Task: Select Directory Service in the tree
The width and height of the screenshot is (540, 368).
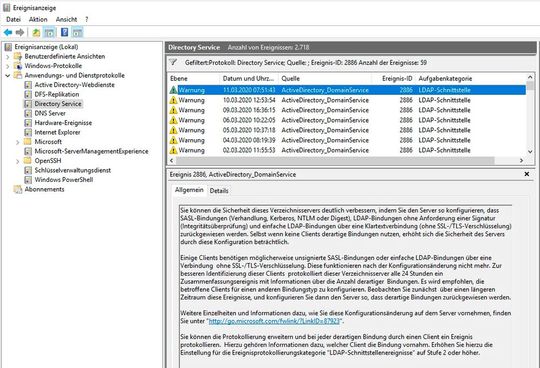Action: tap(58, 104)
